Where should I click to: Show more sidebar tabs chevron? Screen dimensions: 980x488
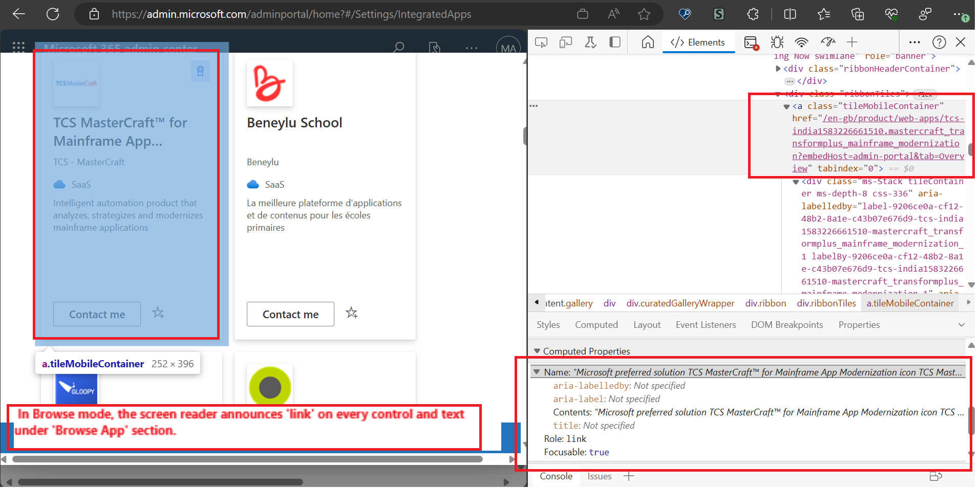tap(961, 325)
